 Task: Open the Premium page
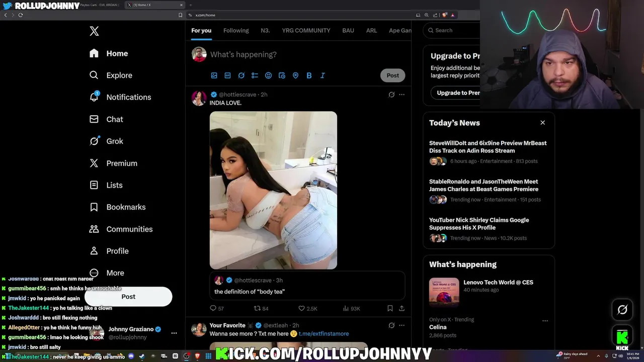click(x=113, y=163)
